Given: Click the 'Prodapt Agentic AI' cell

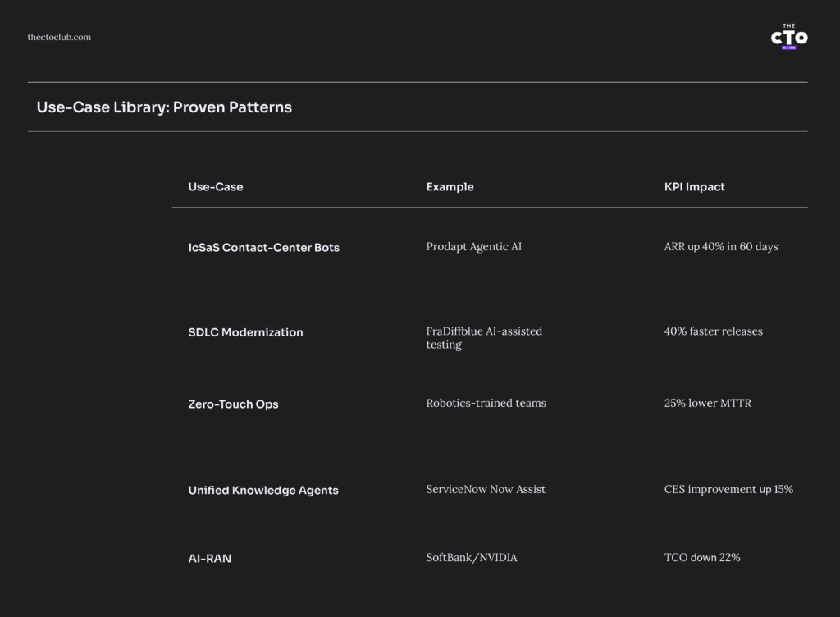Looking at the screenshot, I should (x=473, y=246).
